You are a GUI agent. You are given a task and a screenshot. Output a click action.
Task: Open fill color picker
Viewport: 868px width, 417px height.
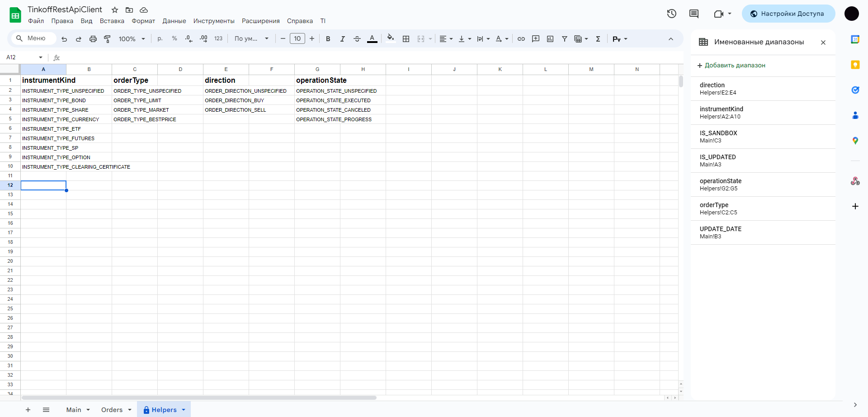click(391, 38)
